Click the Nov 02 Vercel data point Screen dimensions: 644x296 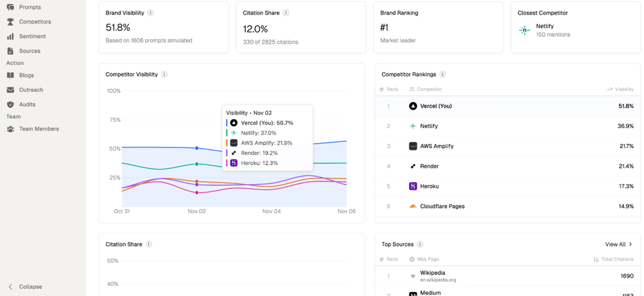(x=197, y=148)
